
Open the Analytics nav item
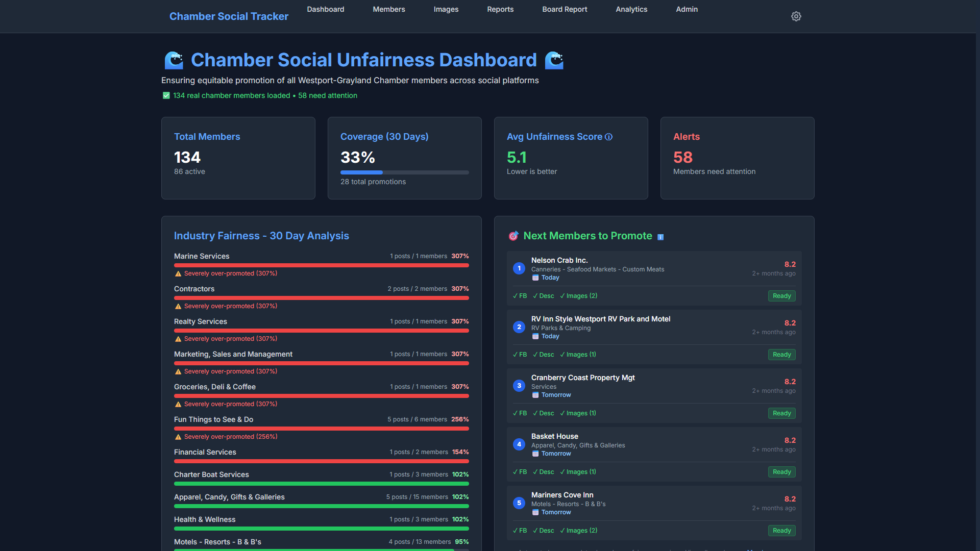631,9
